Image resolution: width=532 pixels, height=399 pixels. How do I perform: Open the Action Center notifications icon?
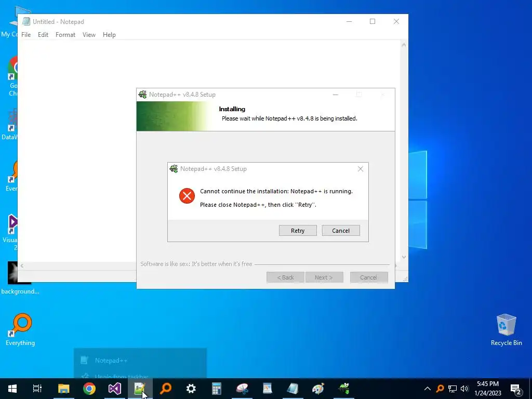coord(516,389)
